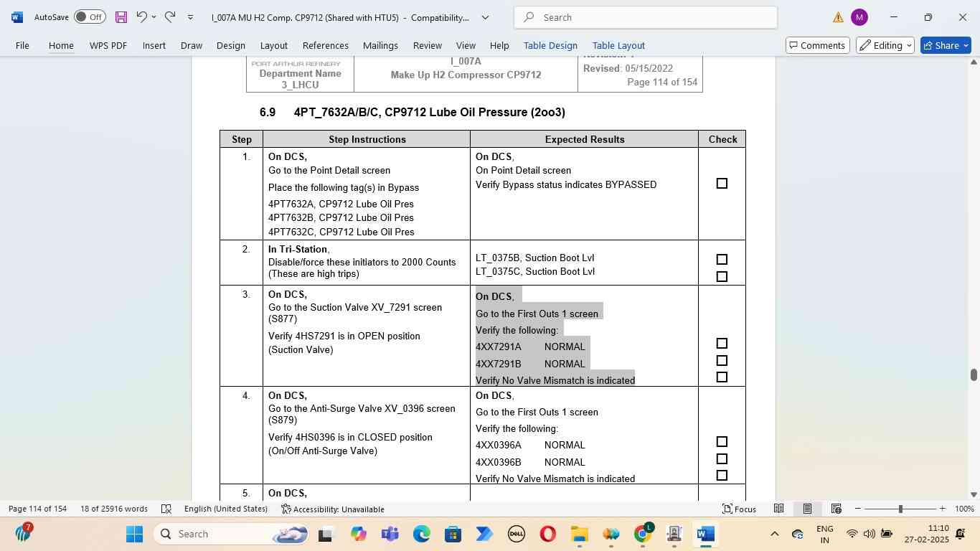Viewport: 980px width, 551px height.
Task: Click the page count in status bar
Action: [x=37, y=509]
